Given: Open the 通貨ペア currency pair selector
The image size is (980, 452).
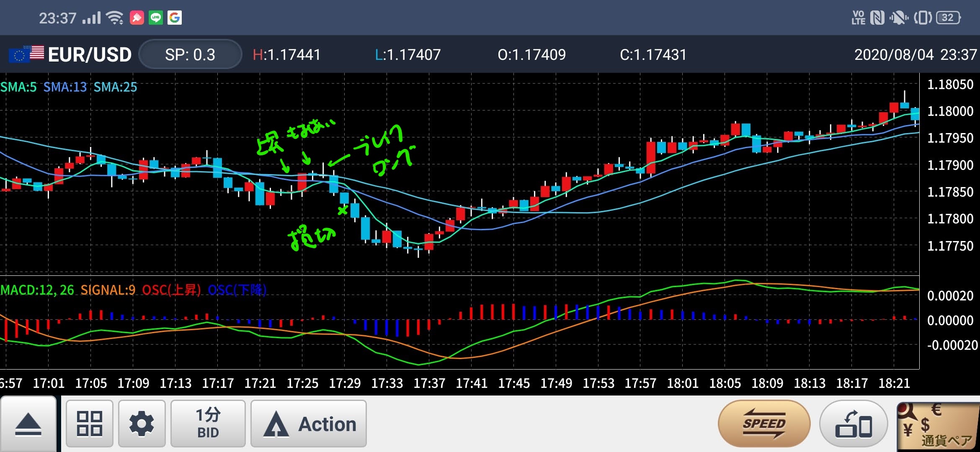Looking at the screenshot, I should pyautogui.click(x=938, y=427).
